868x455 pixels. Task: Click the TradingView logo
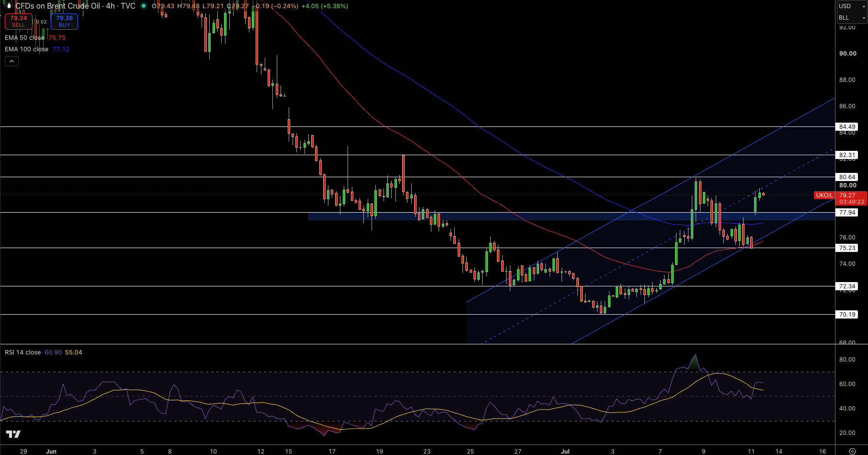[13, 434]
